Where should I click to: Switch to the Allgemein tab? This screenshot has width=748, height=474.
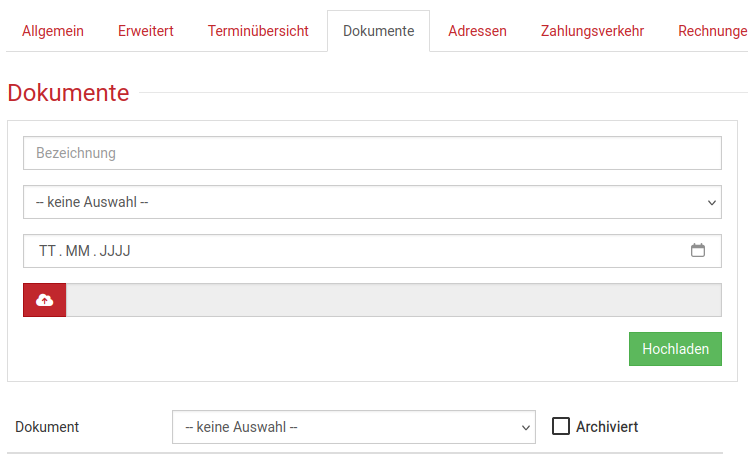(53, 31)
